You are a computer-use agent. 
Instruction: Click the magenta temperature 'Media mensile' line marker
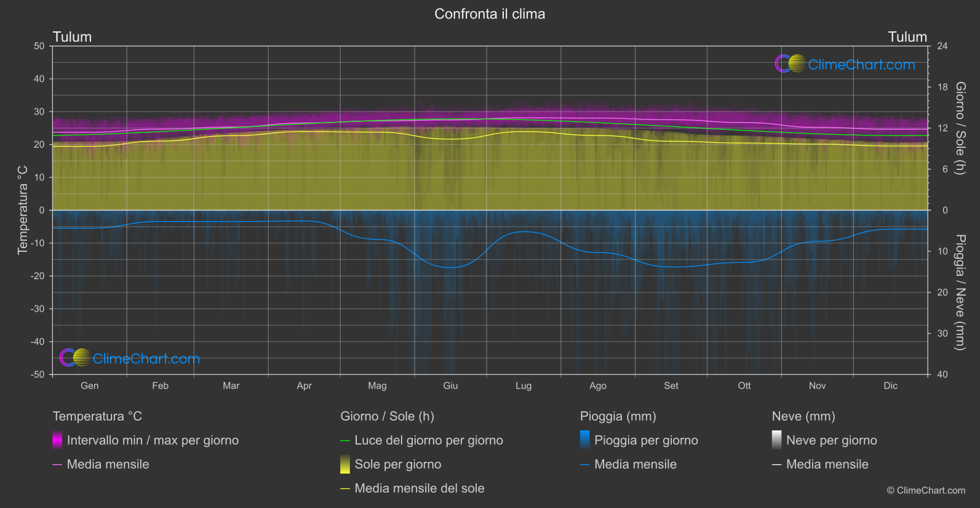pos(57,465)
